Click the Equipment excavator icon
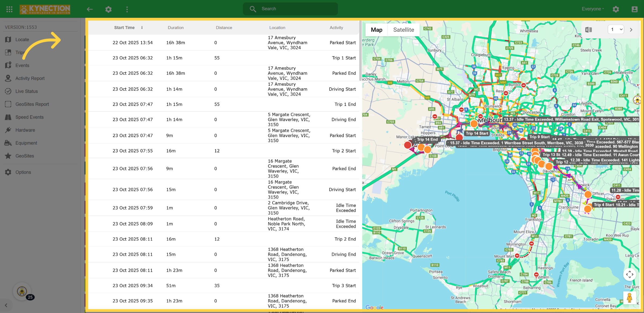The width and height of the screenshot is (644, 313). coord(8,143)
